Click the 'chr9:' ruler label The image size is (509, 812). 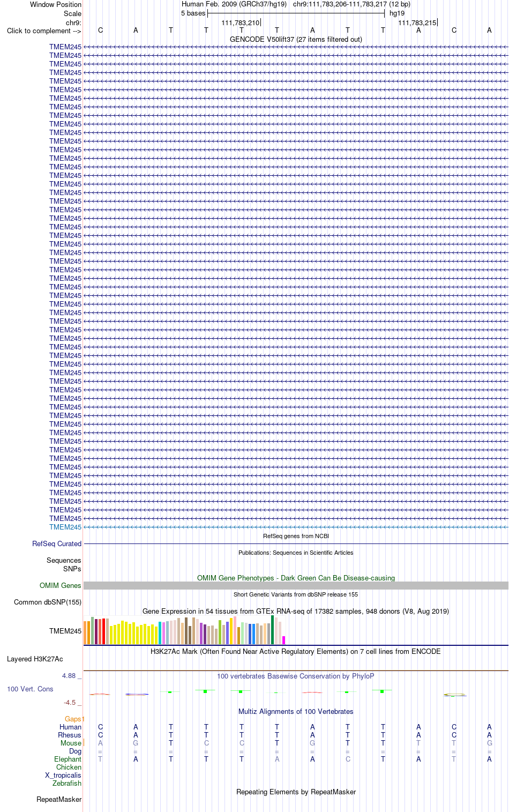[x=73, y=23]
